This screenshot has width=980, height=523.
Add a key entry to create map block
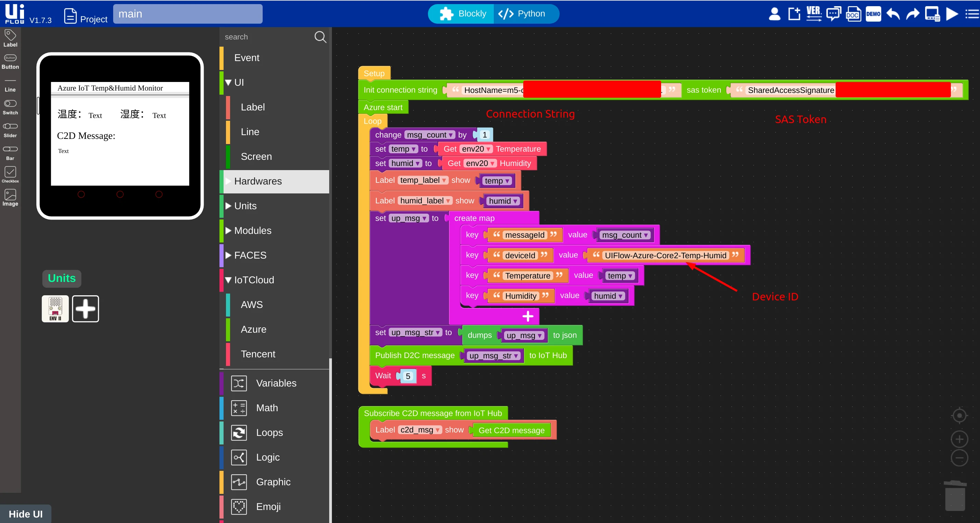528,316
